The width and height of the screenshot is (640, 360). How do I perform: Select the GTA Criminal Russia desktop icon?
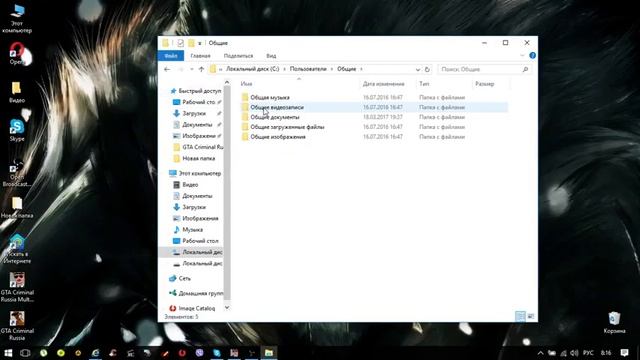(x=17, y=326)
